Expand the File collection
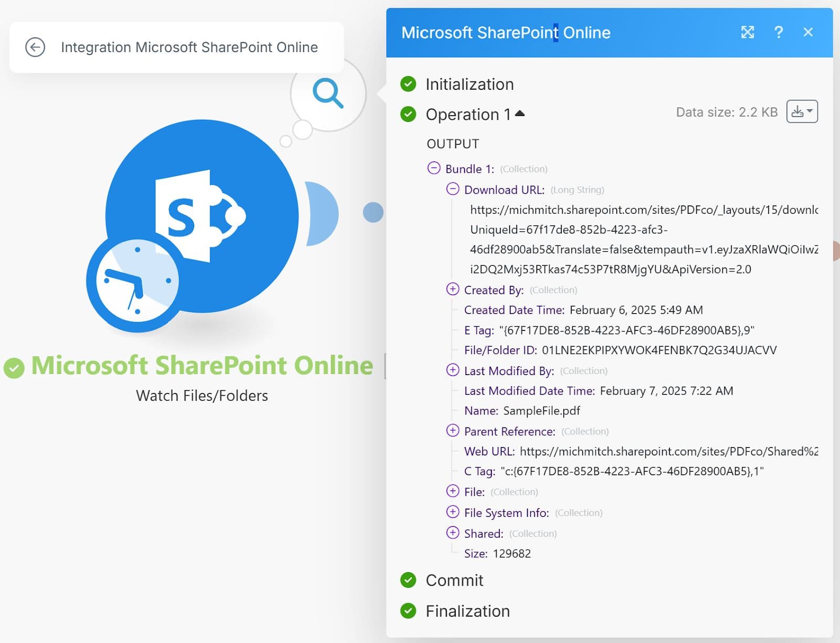This screenshot has width=840, height=643. [x=453, y=491]
